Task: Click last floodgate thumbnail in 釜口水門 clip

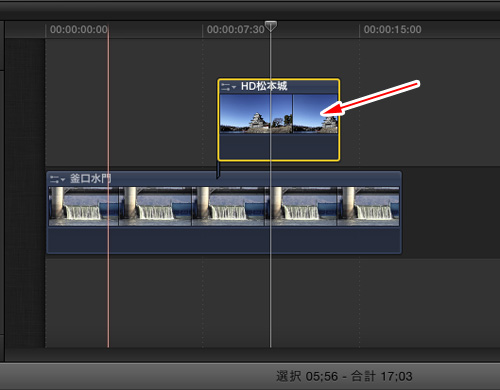Action: point(368,206)
